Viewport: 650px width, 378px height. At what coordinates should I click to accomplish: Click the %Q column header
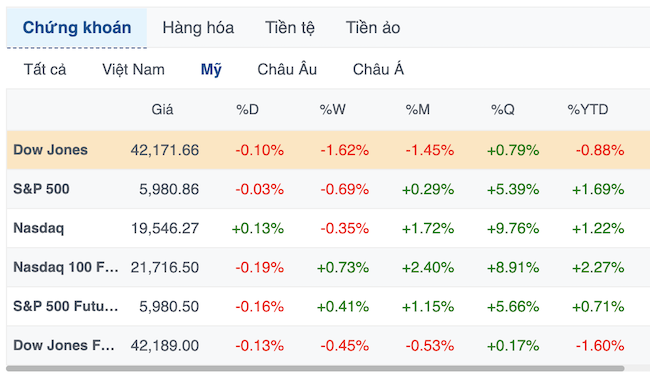[x=503, y=109]
